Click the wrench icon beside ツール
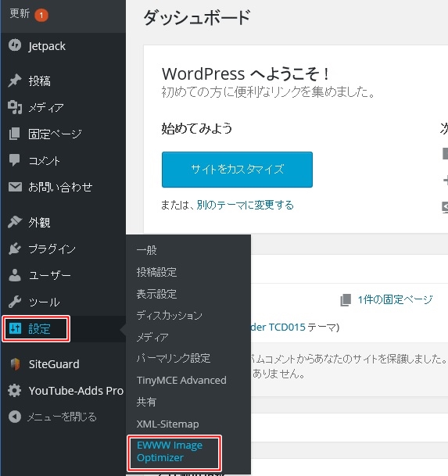The image size is (448, 476). 15,302
